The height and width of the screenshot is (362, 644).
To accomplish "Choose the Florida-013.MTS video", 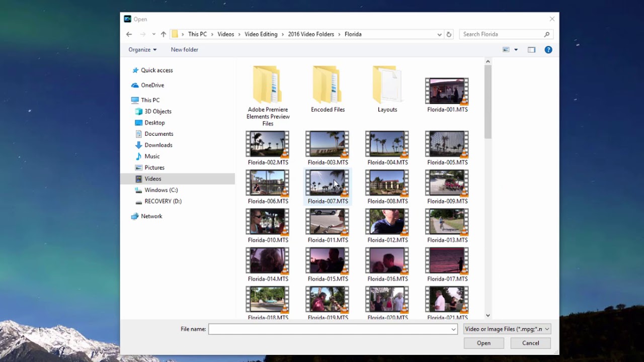I will (x=447, y=225).
